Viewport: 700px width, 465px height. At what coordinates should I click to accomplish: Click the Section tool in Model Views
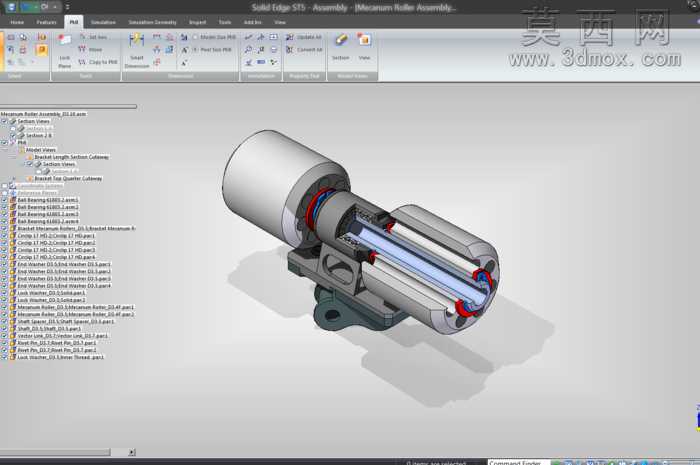tap(341, 46)
